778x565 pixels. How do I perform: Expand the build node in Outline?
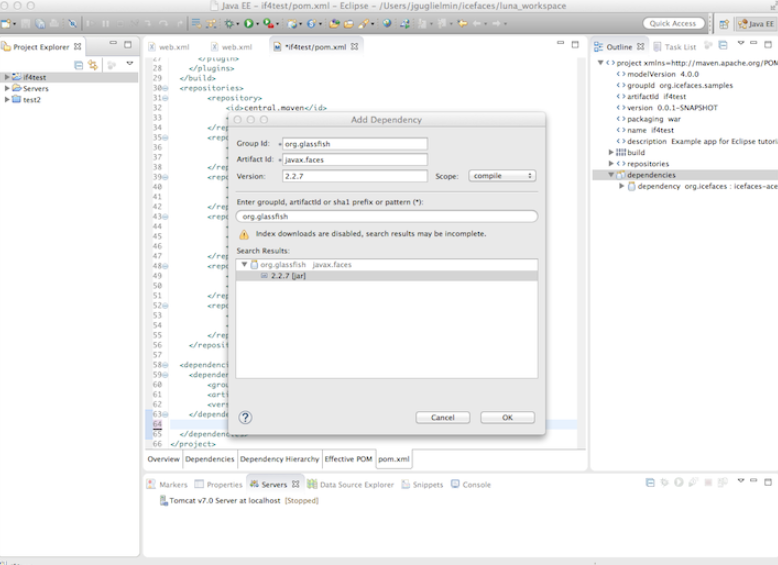[x=611, y=152]
